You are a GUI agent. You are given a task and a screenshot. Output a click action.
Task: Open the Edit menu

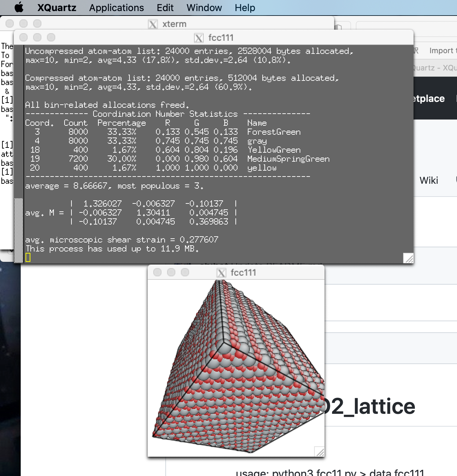pos(165,8)
